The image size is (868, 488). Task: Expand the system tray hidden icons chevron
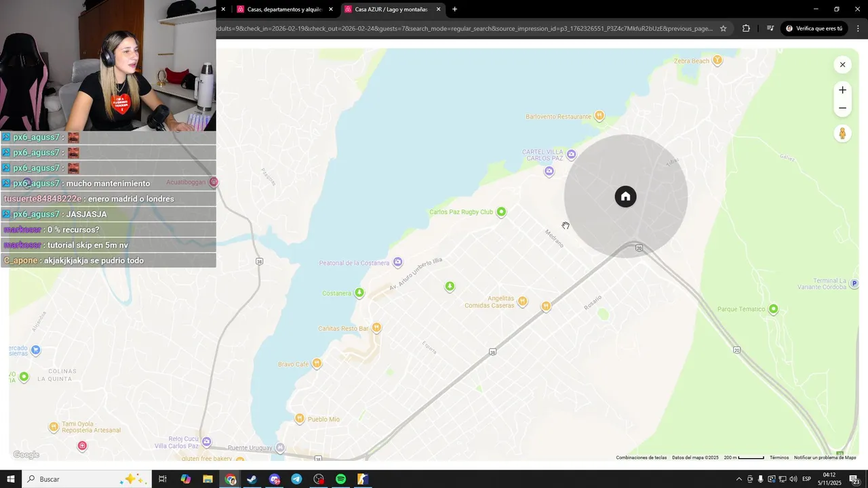738,479
